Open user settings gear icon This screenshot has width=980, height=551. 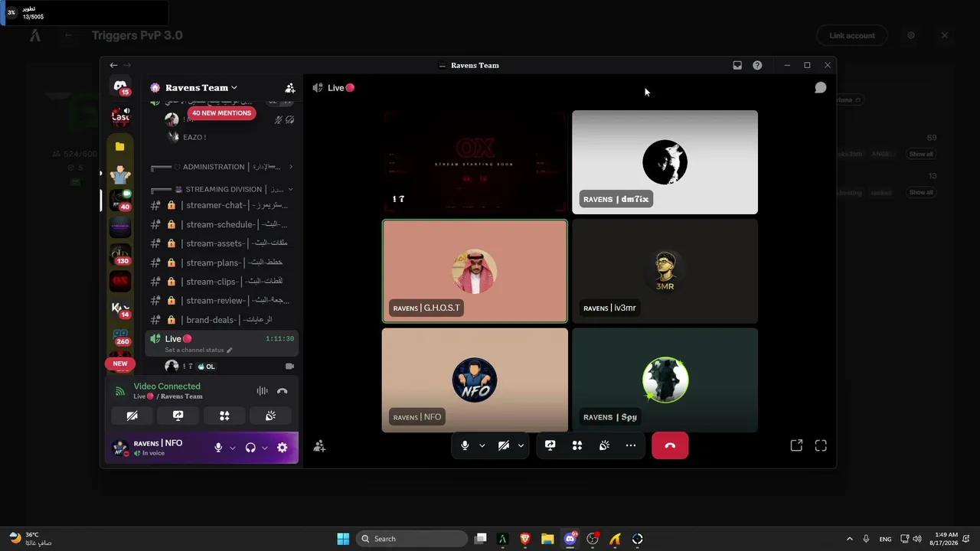point(282,448)
